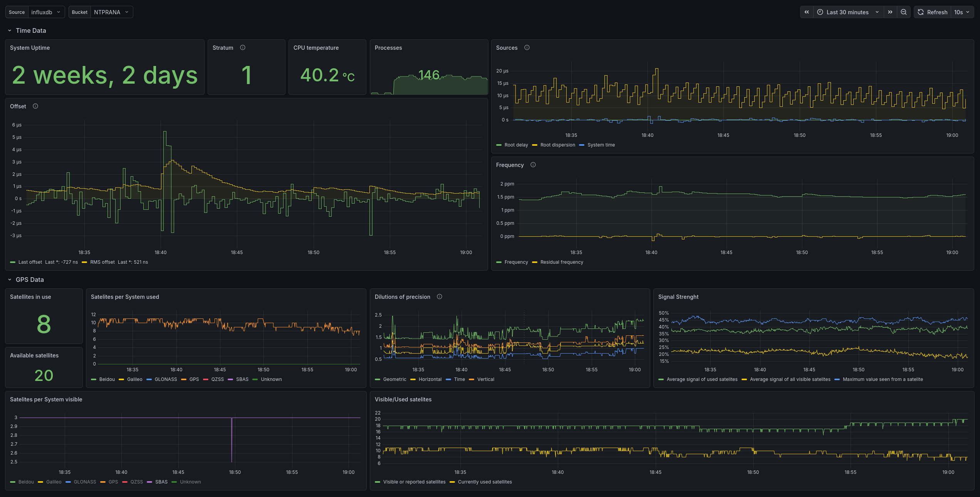Open the 10s refresh interval dropdown

[x=962, y=12]
